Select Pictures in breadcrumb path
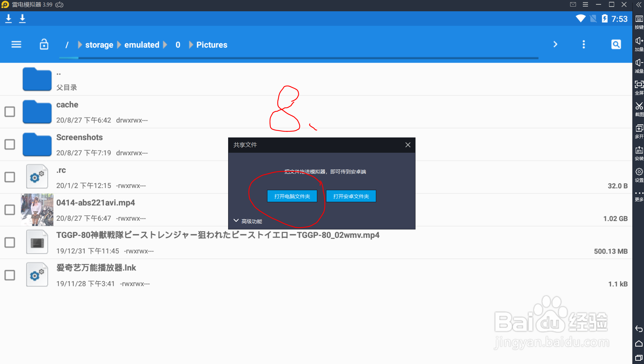This screenshot has height=364, width=644. tap(212, 45)
